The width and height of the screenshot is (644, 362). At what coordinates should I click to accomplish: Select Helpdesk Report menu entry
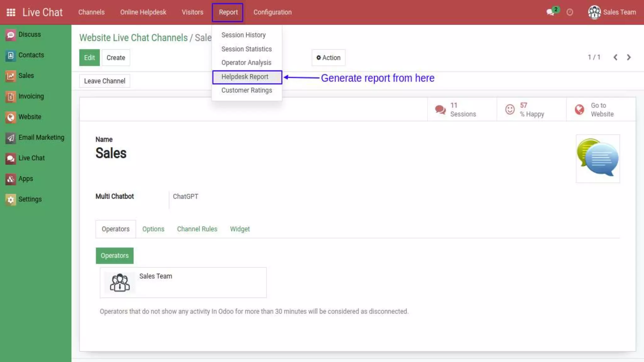[245, 77]
